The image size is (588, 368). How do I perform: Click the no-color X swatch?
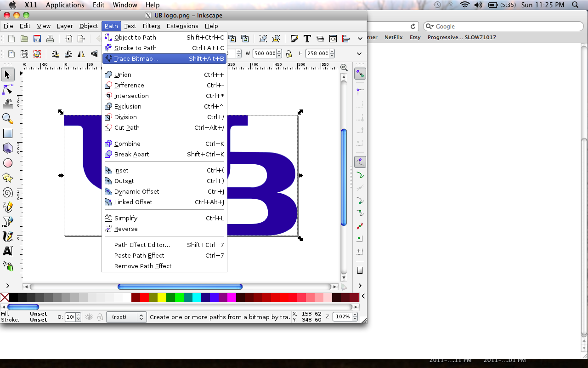5,298
